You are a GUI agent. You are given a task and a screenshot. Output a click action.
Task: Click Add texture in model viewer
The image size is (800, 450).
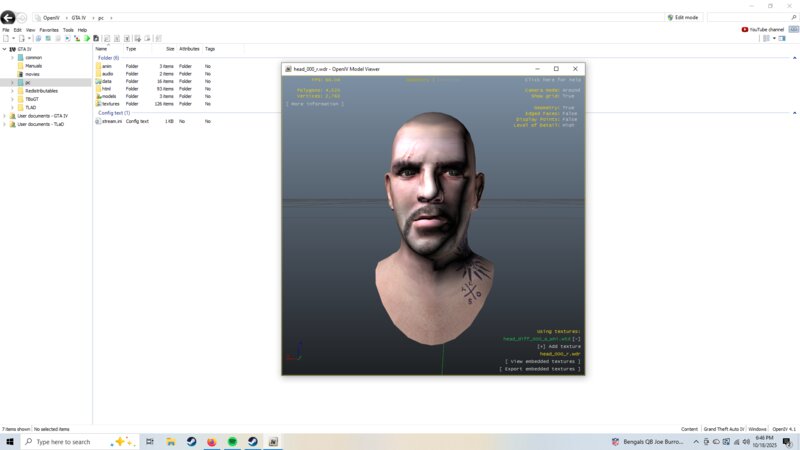tap(558, 346)
